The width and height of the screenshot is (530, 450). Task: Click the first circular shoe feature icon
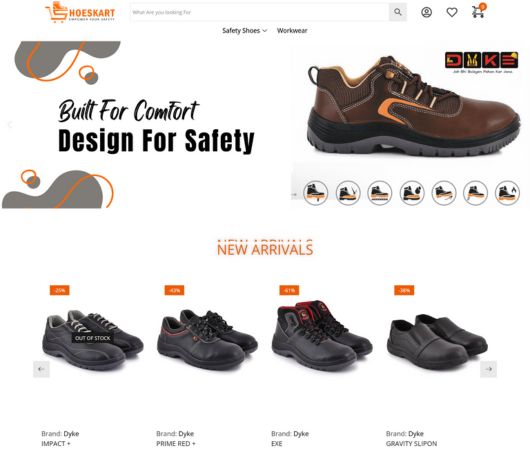coord(315,193)
